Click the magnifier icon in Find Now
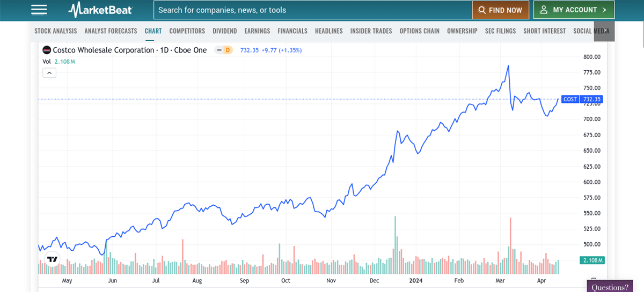This screenshot has height=292, width=644. coord(482,10)
